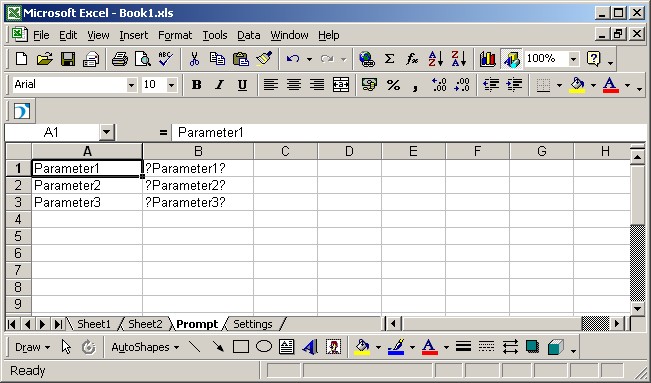Expand the Arial font name dropdown
The image size is (651, 383).
point(131,85)
